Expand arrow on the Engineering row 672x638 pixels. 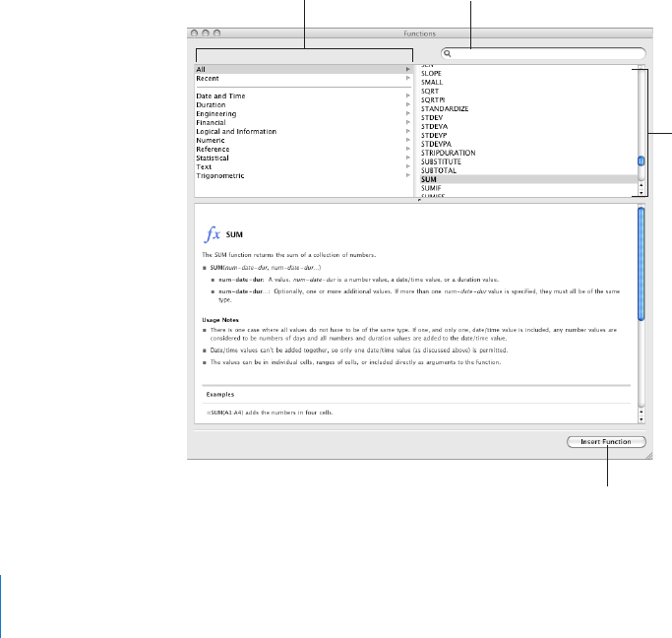click(x=408, y=113)
